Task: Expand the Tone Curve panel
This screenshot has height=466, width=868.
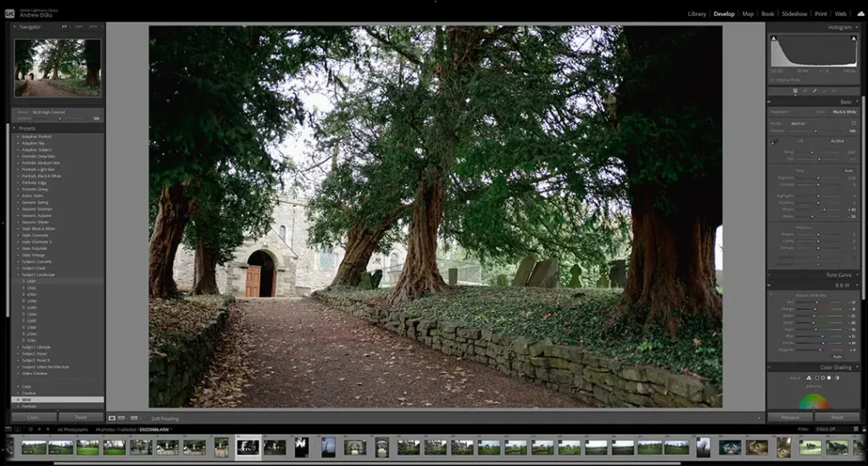Action: pos(857,275)
